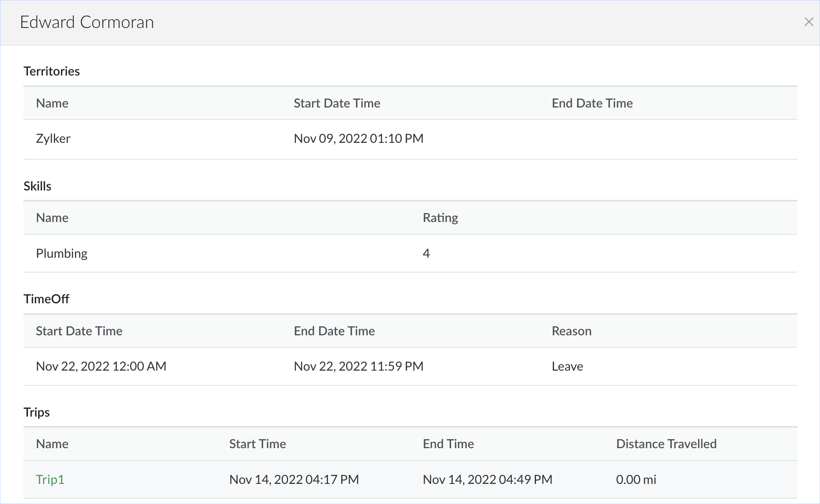Click the Leave reason cell

tap(567, 367)
